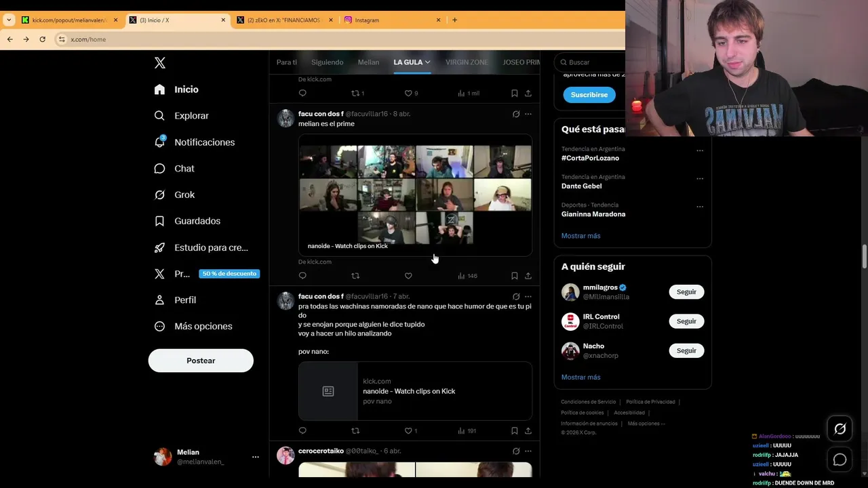Switch to the Para ti tab
Screen dimensions: 868x488
click(x=287, y=62)
